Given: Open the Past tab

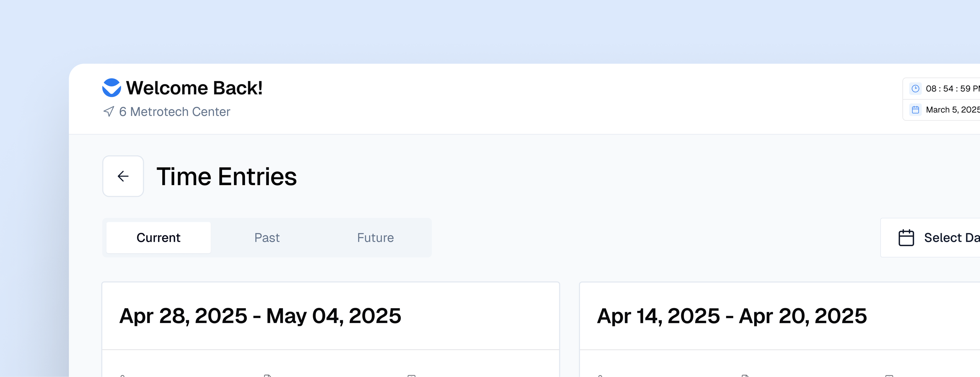Looking at the screenshot, I should coord(267,237).
